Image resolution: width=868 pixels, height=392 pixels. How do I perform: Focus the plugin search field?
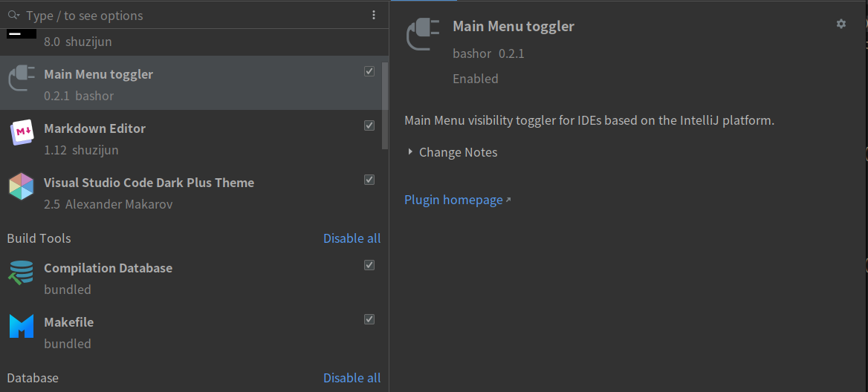coord(194,16)
